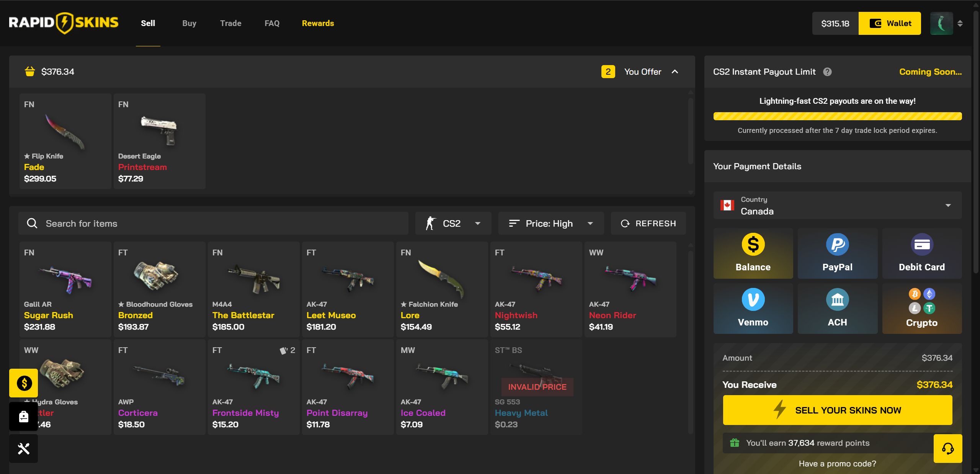Choose ACH payment method

(x=837, y=309)
